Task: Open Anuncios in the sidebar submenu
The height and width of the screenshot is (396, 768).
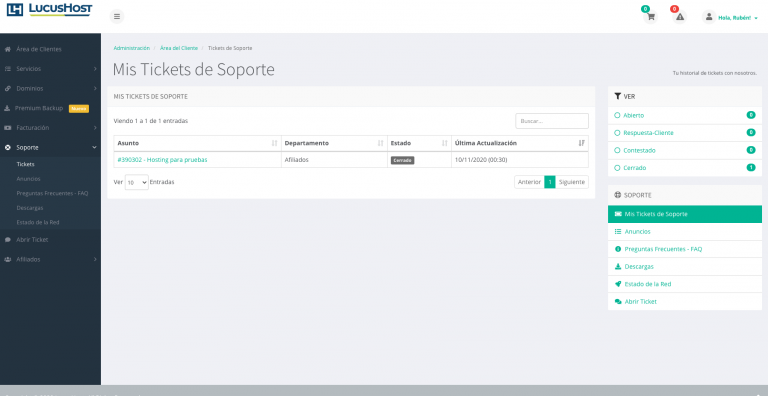Action: tap(28, 179)
